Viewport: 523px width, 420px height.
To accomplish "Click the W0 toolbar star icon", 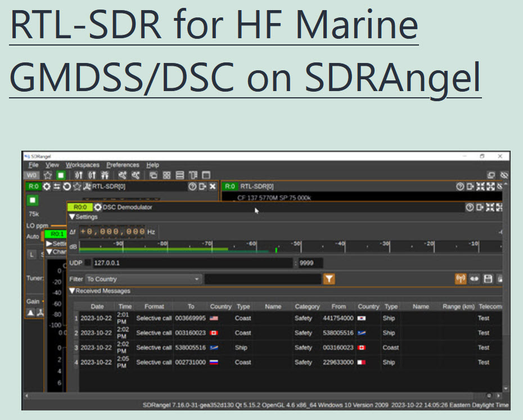I will tap(48, 175).
